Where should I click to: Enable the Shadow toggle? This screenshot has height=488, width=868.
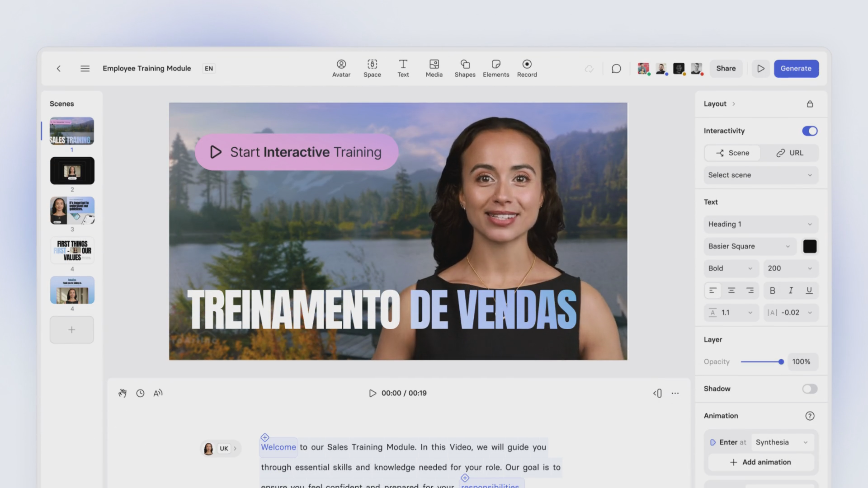810,389
